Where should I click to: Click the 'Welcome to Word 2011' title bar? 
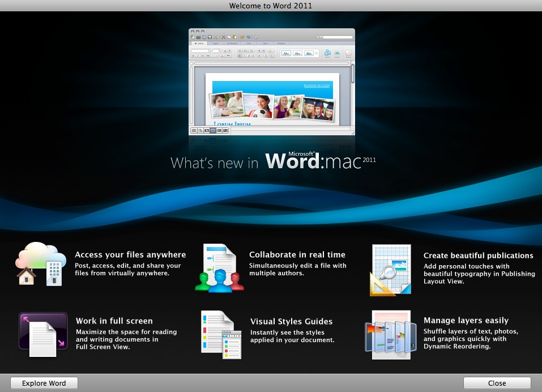coord(271,6)
